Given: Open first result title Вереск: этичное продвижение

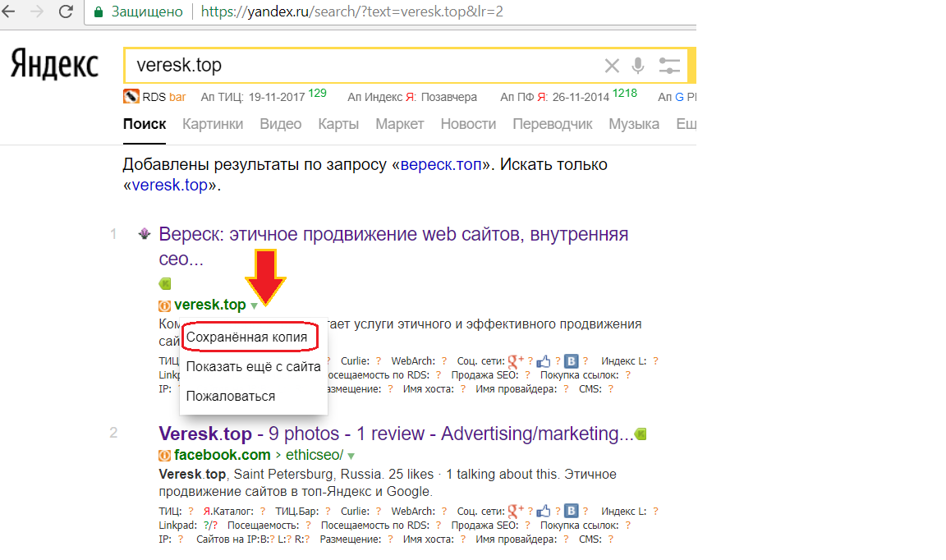Looking at the screenshot, I should pyautogui.click(x=393, y=246).
